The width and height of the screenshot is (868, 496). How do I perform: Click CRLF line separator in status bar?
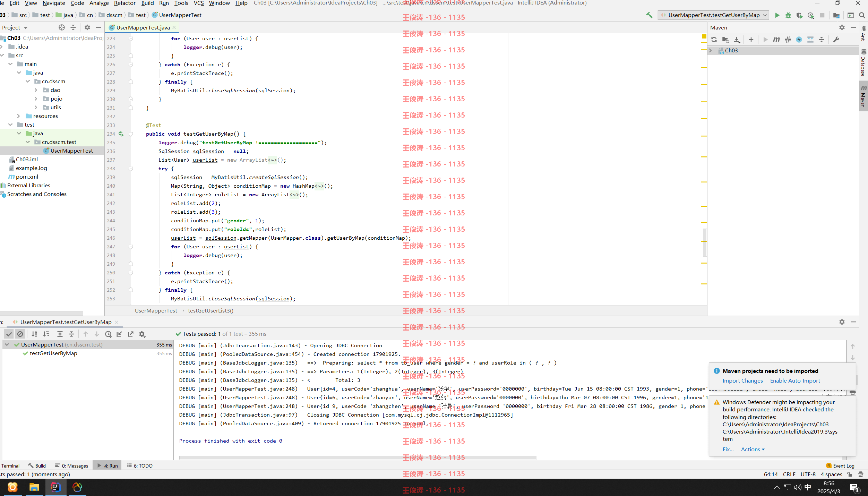[x=789, y=474]
